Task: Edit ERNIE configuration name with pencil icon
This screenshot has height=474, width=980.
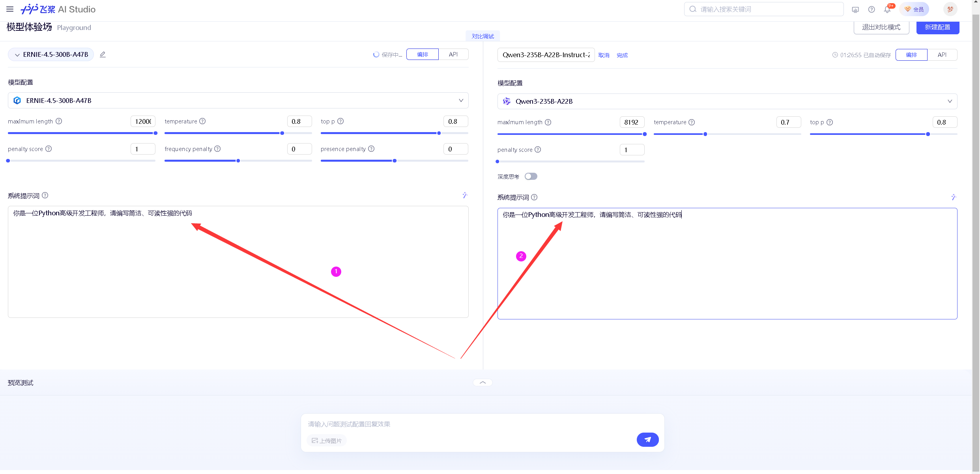Action: pyautogui.click(x=103, y=54)
